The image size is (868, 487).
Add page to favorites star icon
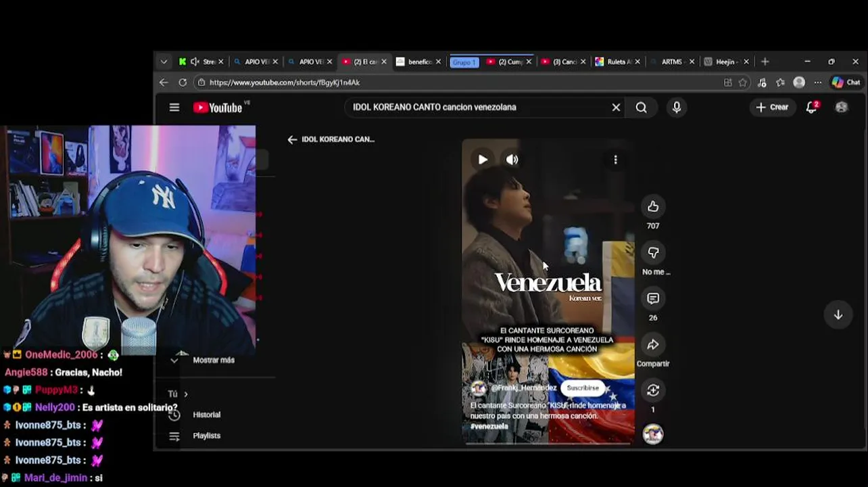click(x=743, y=83)
